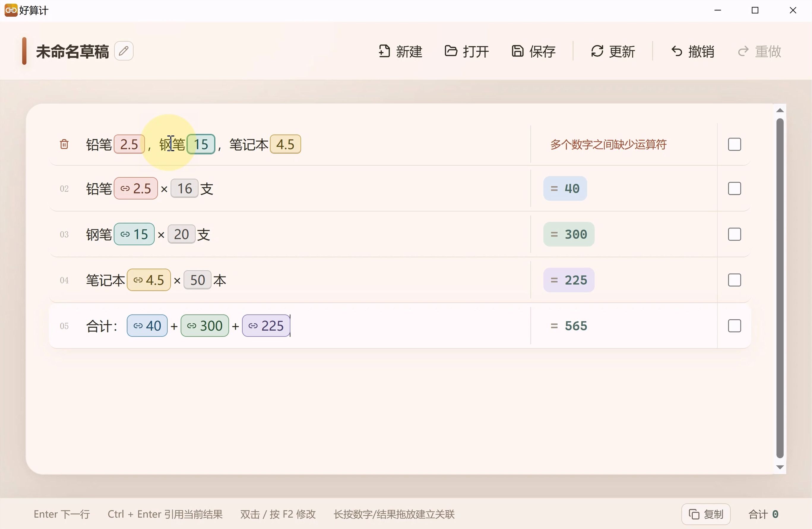Image resolution: width=812 pixels, height=529 pixels.
Task: Click the gray 20 quantity chip
Action: tap(181, 234)
